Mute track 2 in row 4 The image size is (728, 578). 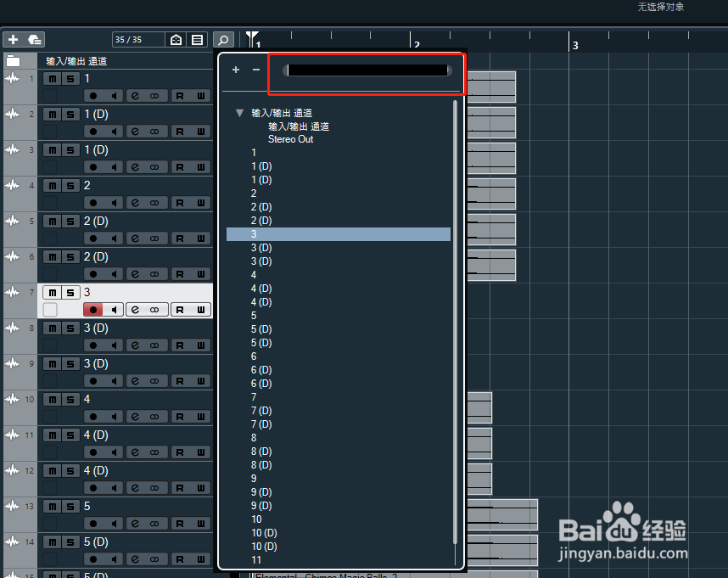pos(53,186)
